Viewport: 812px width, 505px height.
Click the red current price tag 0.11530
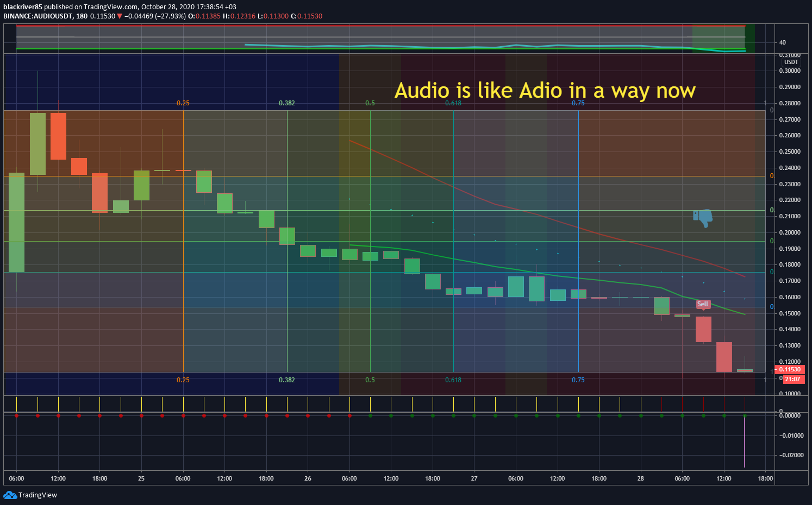[790, 369]
